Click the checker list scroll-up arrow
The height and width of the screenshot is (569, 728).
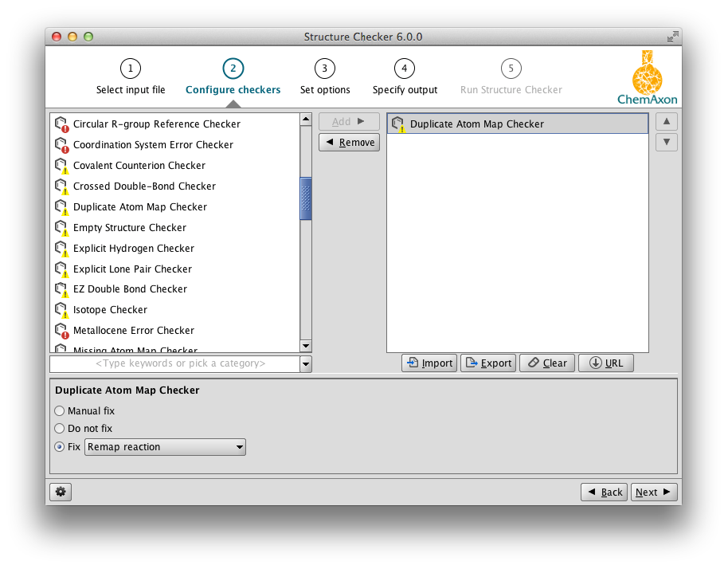306,120
